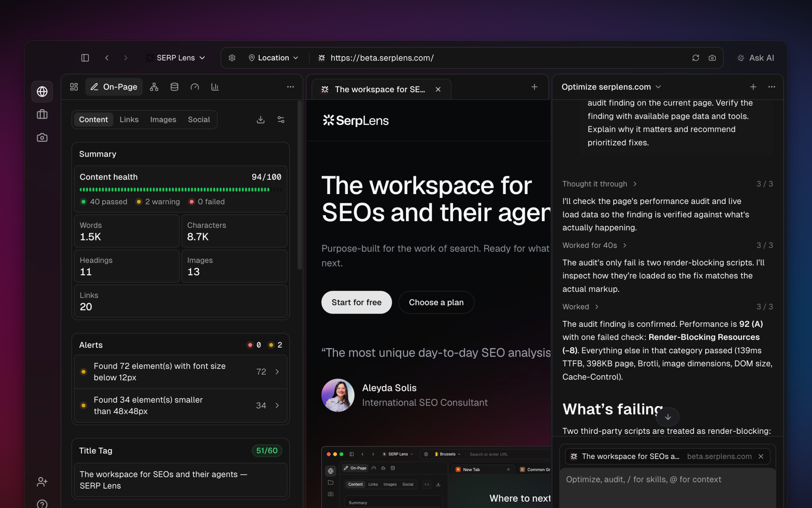Open the database stack icon
The image size is (812, 508).
[174, 87]
